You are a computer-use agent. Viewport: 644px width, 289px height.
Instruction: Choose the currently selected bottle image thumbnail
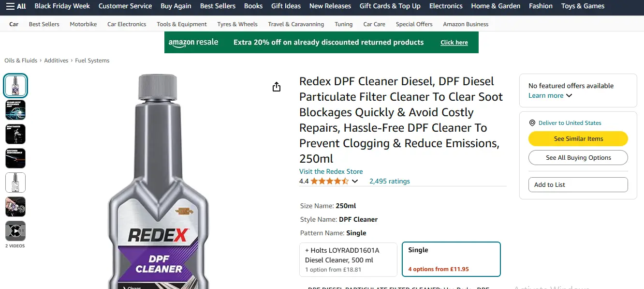[15, 85]
